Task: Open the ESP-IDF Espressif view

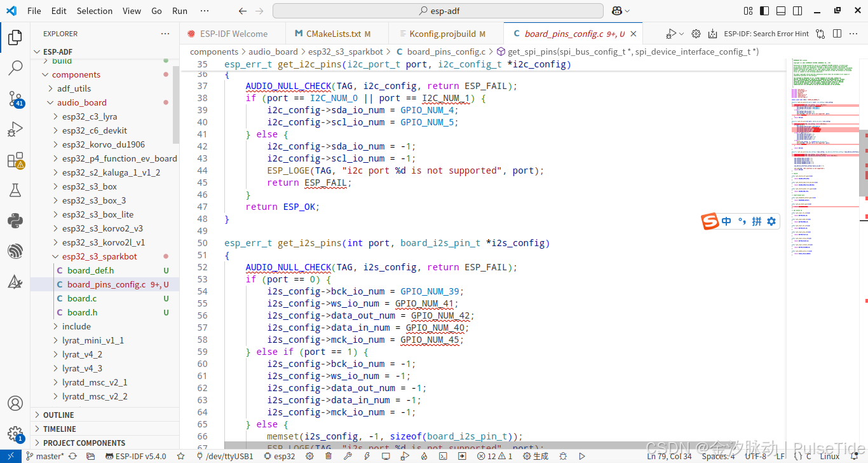Action: (x=15, y=252)
